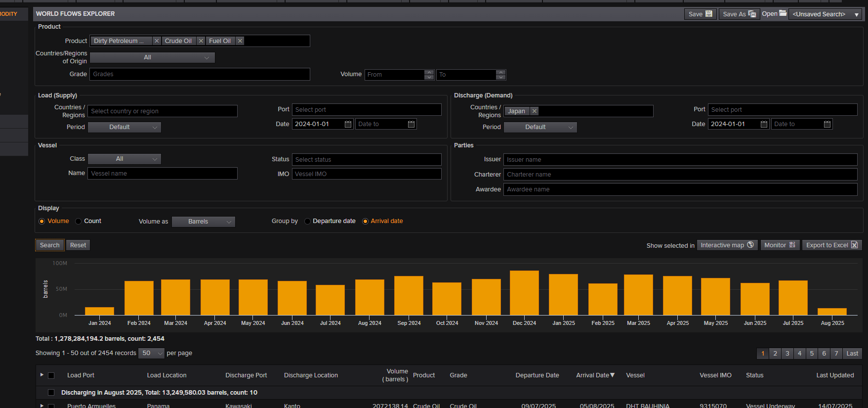Change records per page dropdown
Image resolution: width=868 pixels, height=408 pixels.
[151, 353]
